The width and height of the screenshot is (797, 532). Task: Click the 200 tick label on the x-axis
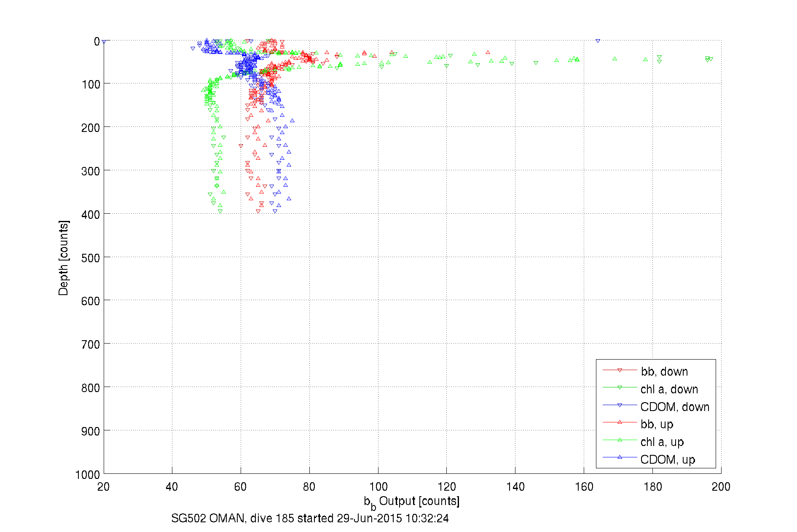(x=721, y=487)
